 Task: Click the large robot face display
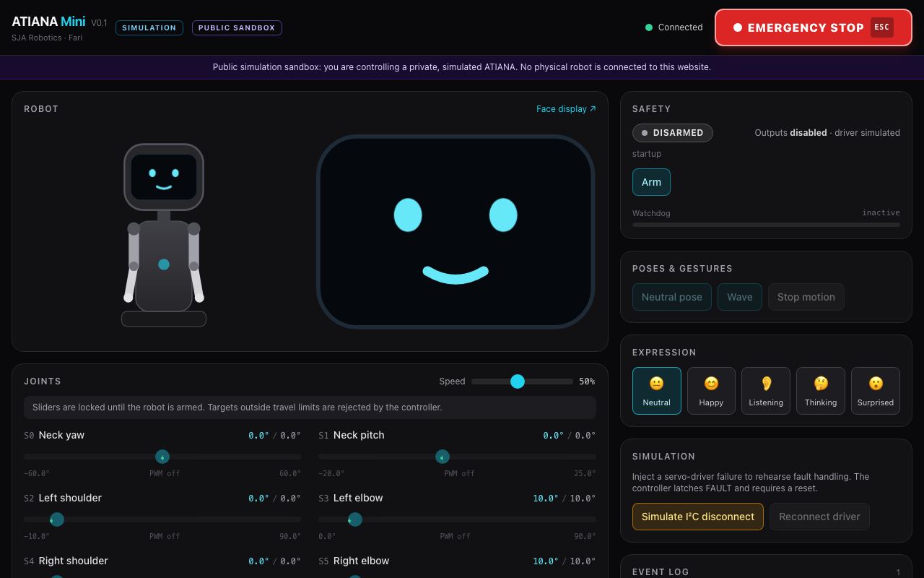[456, 232]
